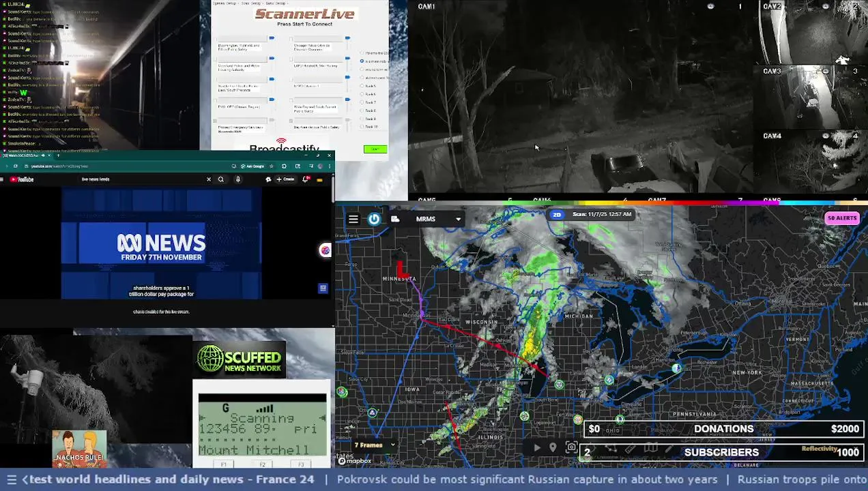Click the location pin icon on radar

[x=553, y=447]
